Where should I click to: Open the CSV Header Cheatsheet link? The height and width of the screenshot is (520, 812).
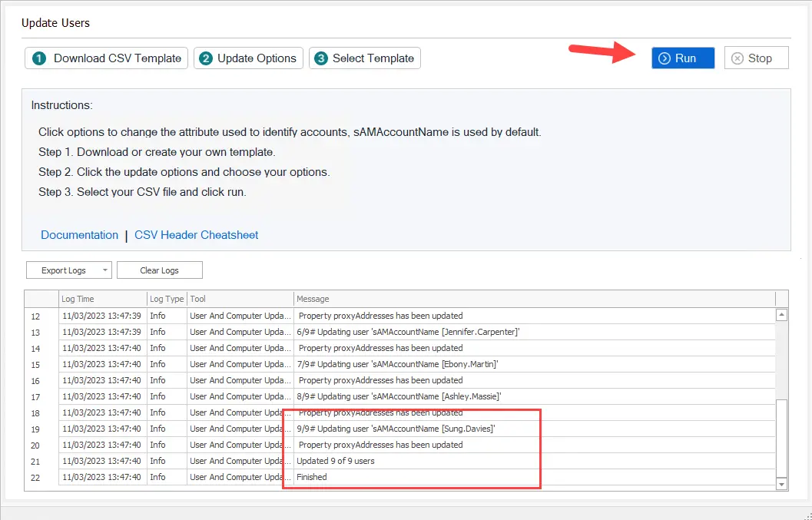[x=196, y=235]
